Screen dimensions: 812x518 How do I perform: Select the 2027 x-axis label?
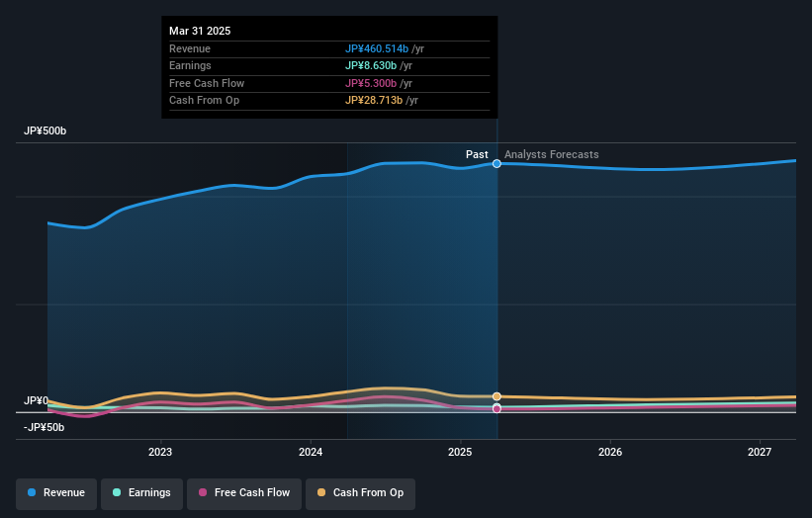point(760,452)
